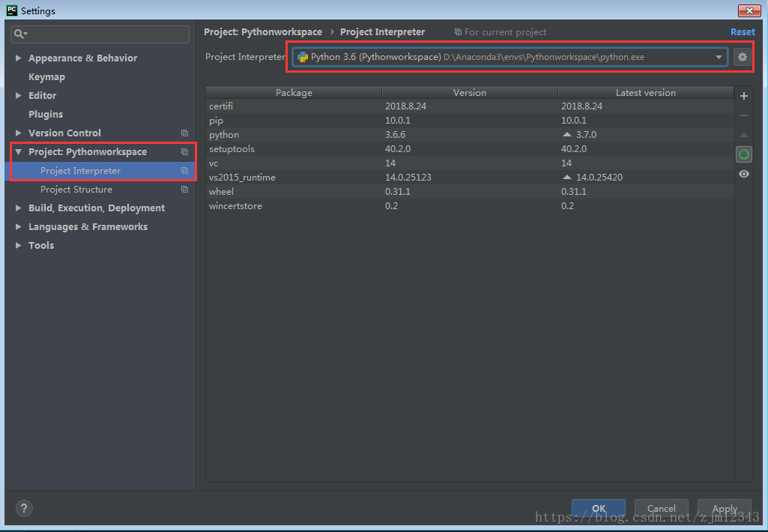Open the Project Interpreter dropdown

pos(719,57)
